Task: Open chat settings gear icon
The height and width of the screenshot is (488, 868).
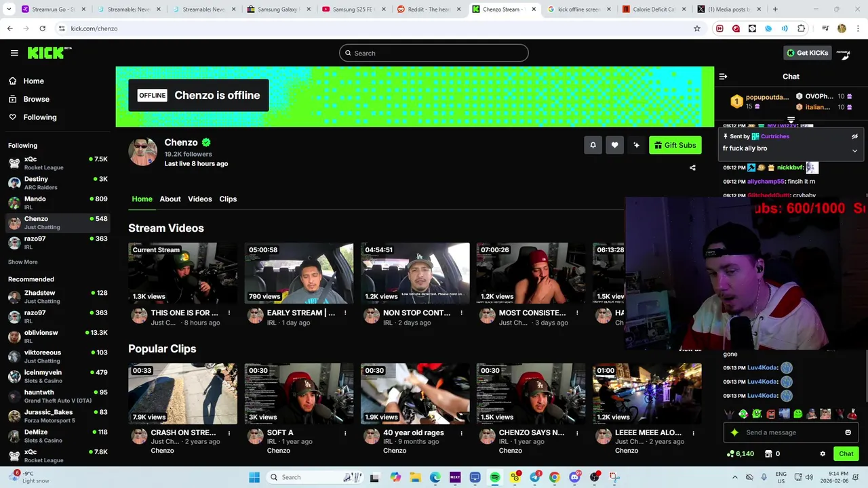Action: [x=823, y=454]
